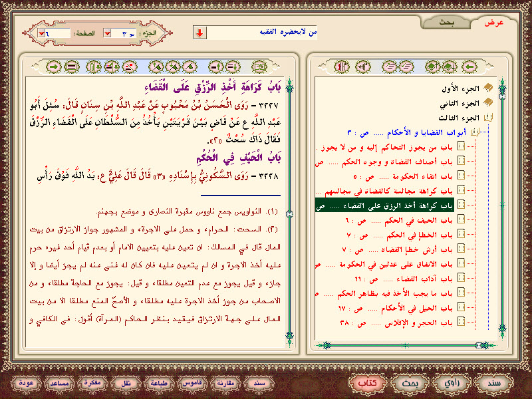Select the large كتاب mode button
The width and height of the screenshot is (532, 399).
tap(368, 384)
